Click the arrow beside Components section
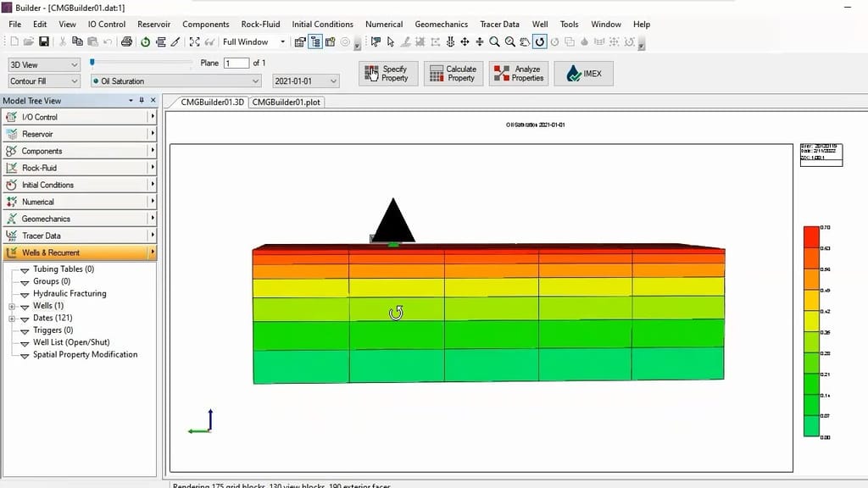 pyautogui.click(x=153, y=151)
